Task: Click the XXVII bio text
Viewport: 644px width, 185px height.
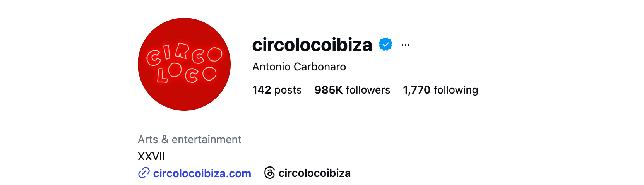Action: 151,157
